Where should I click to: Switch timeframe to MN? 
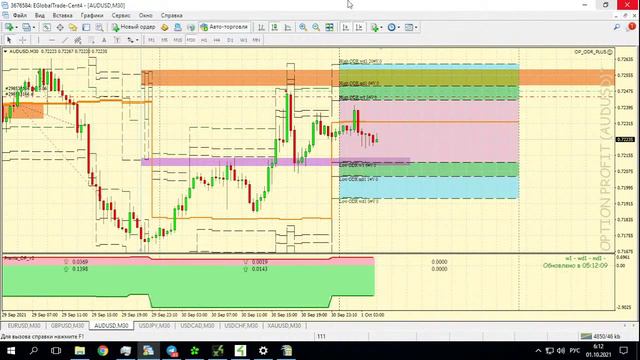point(256,40)
